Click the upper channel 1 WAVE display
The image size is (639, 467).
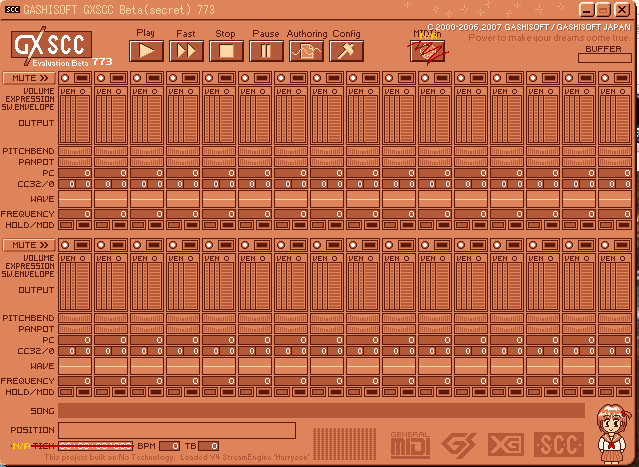click(x=75, y=198)
